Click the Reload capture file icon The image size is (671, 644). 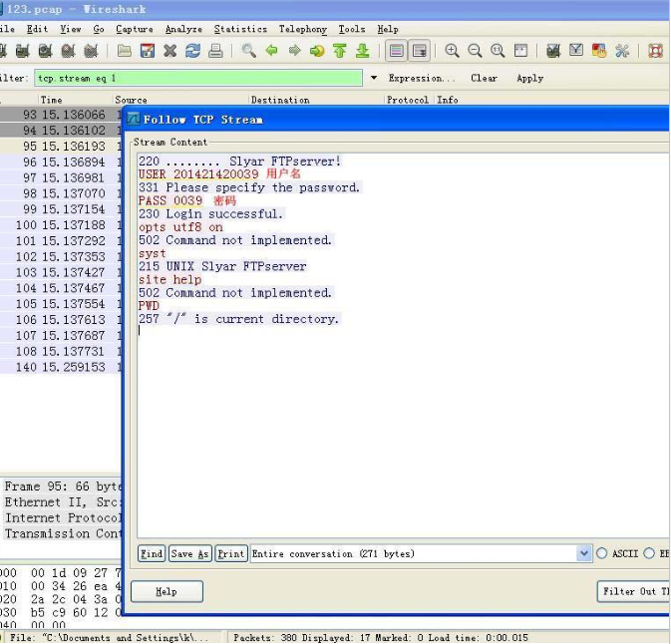coord(192,51)
